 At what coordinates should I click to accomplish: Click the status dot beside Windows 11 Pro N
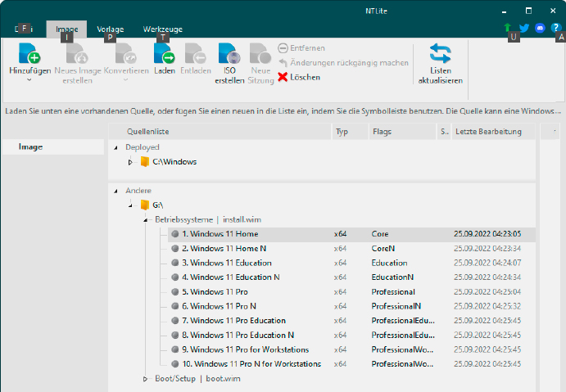click(175, 306)
